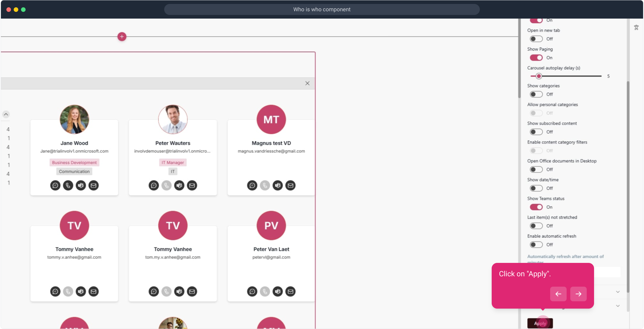Viewport: 644px width, 329px height.
Task: Click Teams icon for tommy.v.anhee@gmail.com card
Action: 81,292
